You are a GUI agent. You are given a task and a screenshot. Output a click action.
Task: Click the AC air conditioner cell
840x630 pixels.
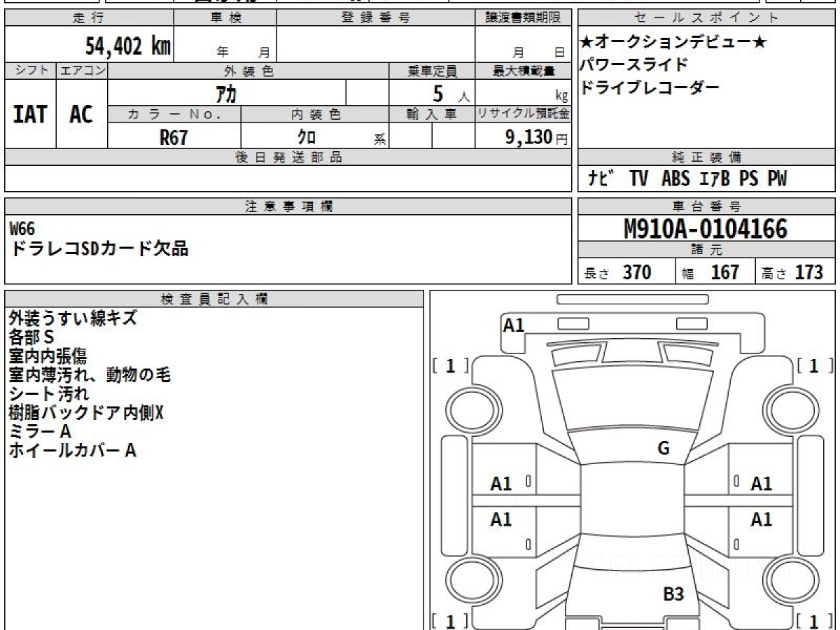coord(81,115)
